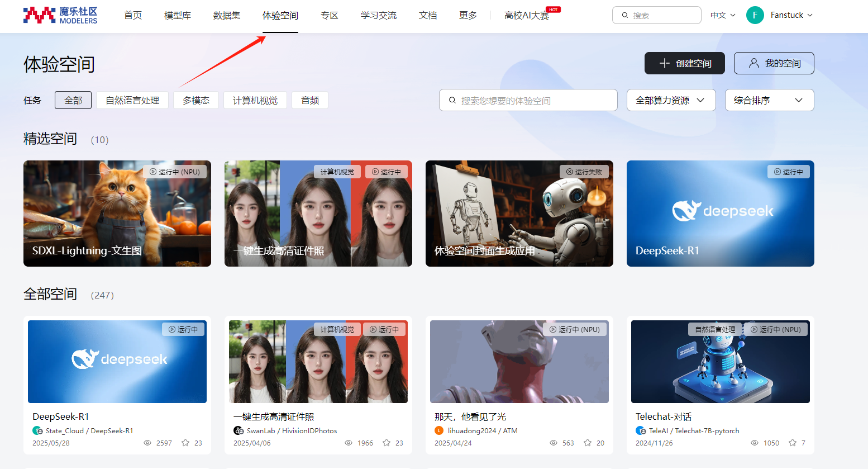
Task: Click State_Cloud author avatar icon
Action: (x=37, y=430)
